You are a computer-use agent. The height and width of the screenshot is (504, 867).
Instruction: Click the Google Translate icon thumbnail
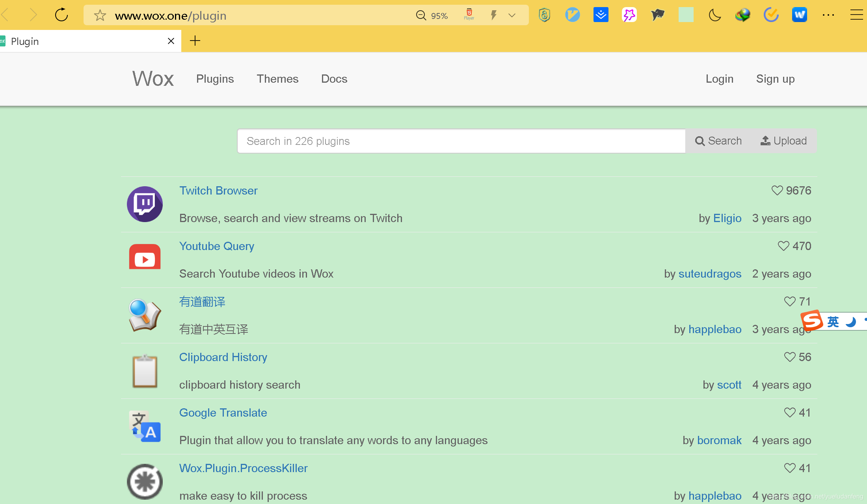[x=145, y=426]
